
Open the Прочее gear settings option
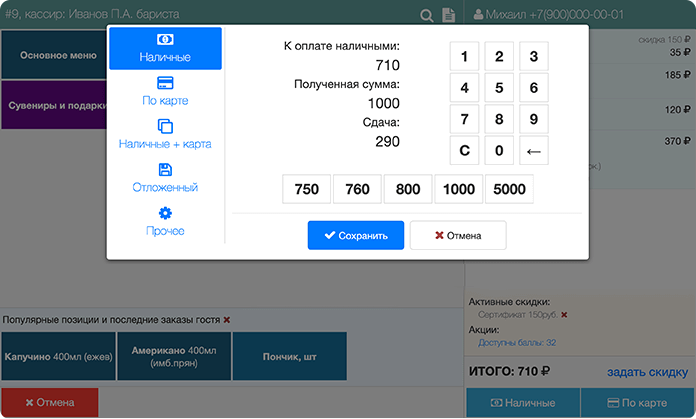tap(165, 222)
